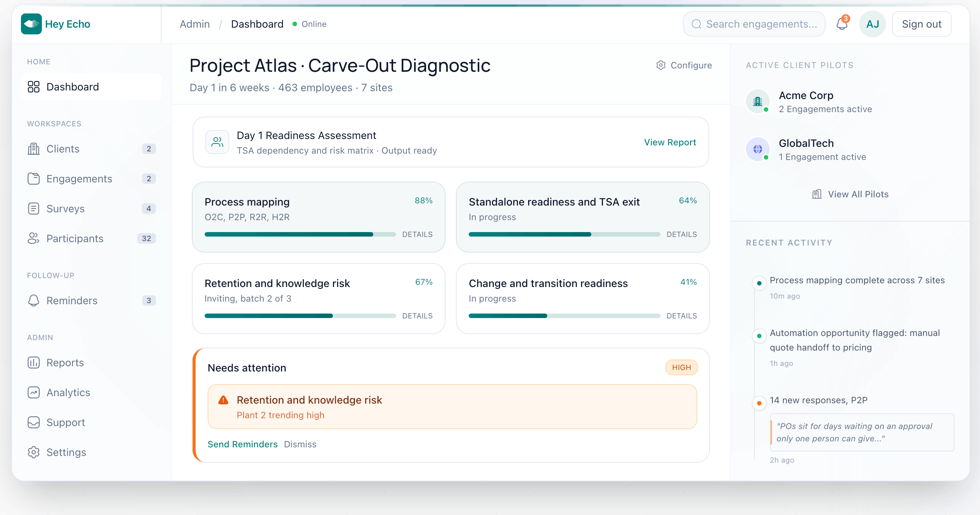Click the Configure gear icon

coord(661,65)
